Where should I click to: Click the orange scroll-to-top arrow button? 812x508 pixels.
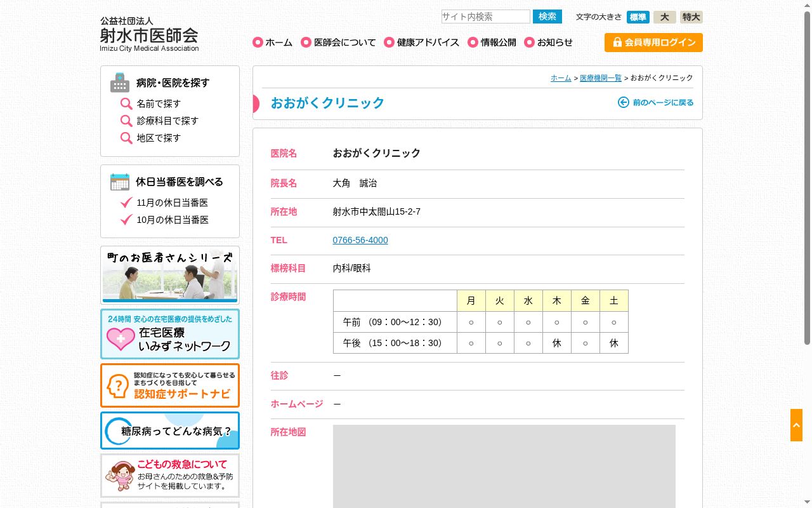point(796,425)
